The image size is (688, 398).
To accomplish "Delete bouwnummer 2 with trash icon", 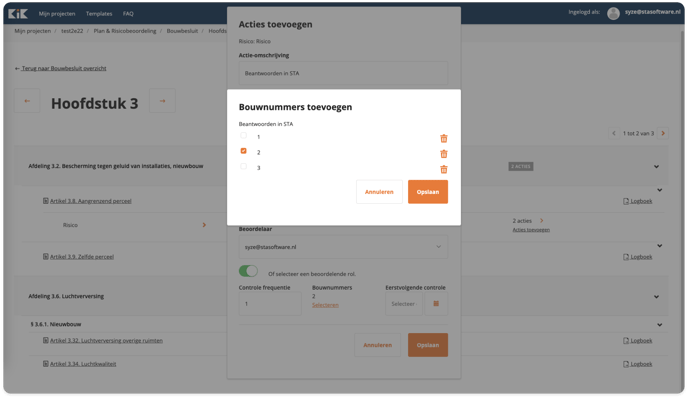I will pos(444,154).
